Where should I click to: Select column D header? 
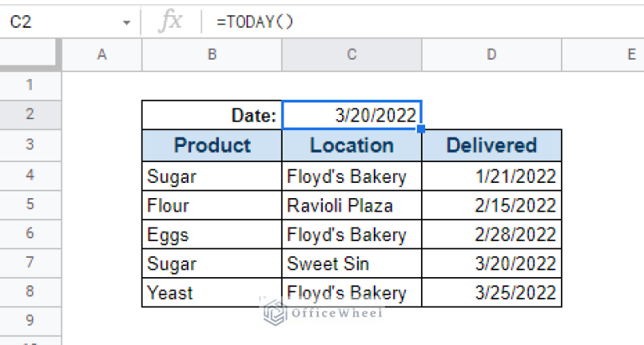[x=491, y=55]
